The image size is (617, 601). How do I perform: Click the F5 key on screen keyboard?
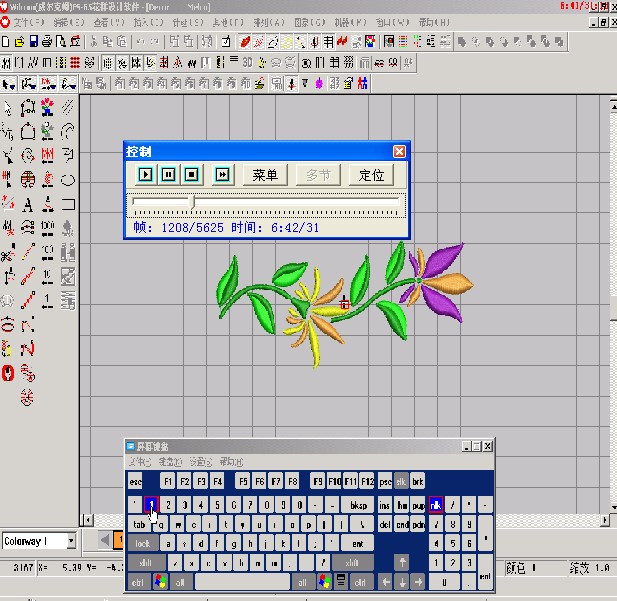coord(243,481)
